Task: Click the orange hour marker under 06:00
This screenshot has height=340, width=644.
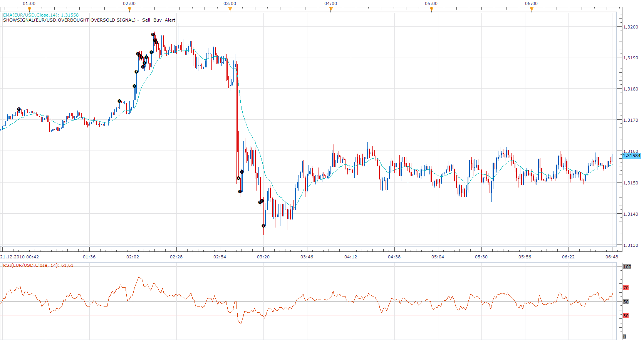Action: [x=532, y=10]
